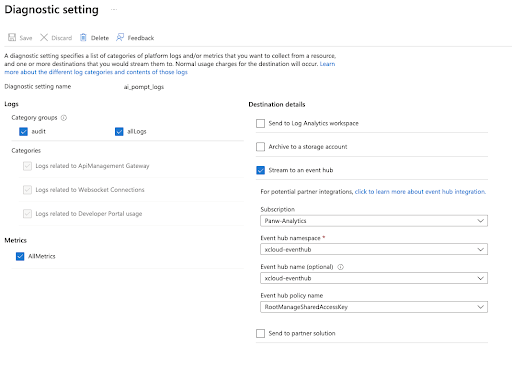Click the Save button label

pos(26,38)
